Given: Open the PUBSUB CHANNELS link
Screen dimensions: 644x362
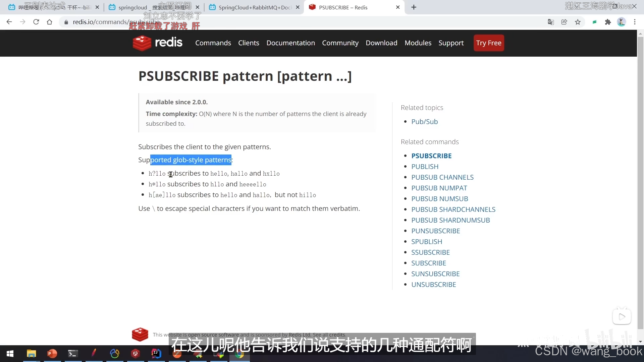Looking at the screenshot, I should point(442,177).
